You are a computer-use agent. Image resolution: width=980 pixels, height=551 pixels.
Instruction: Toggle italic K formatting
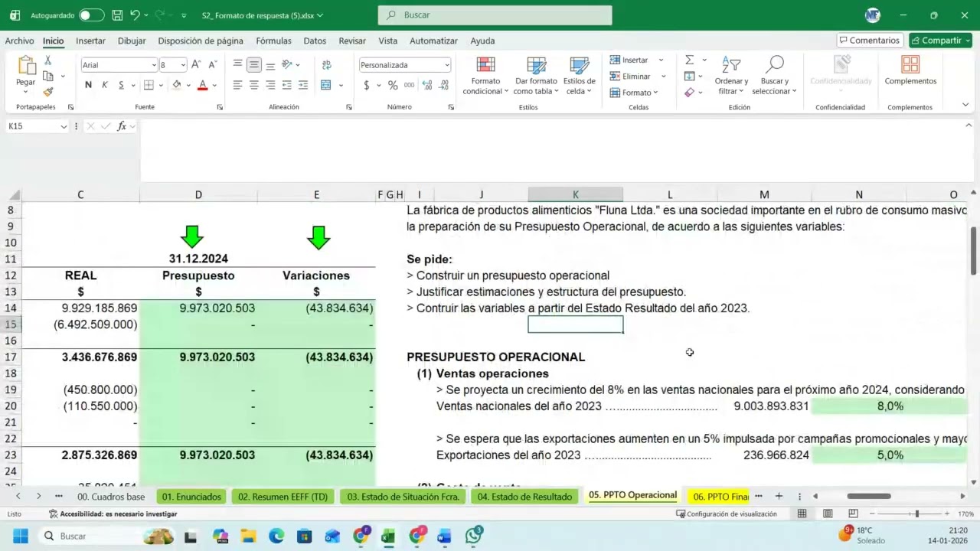tap(105, 85)
